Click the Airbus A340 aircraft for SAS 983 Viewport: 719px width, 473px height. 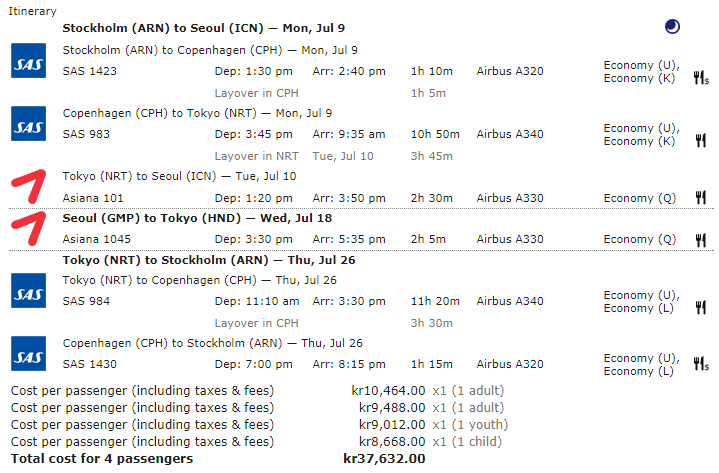click(x=510, y=134)
